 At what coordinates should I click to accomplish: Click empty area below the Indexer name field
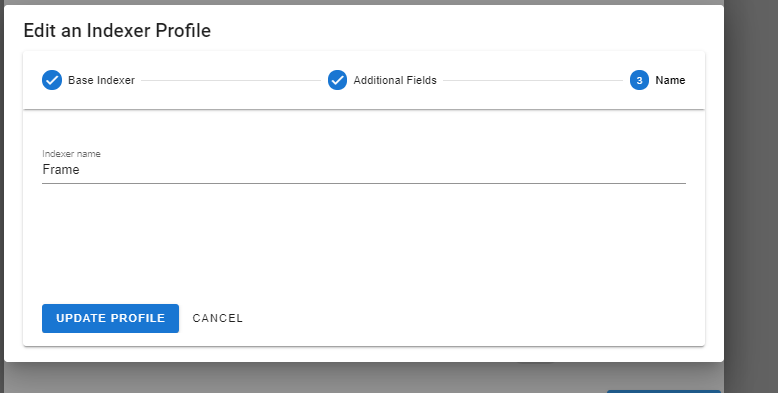click(364, 238)
